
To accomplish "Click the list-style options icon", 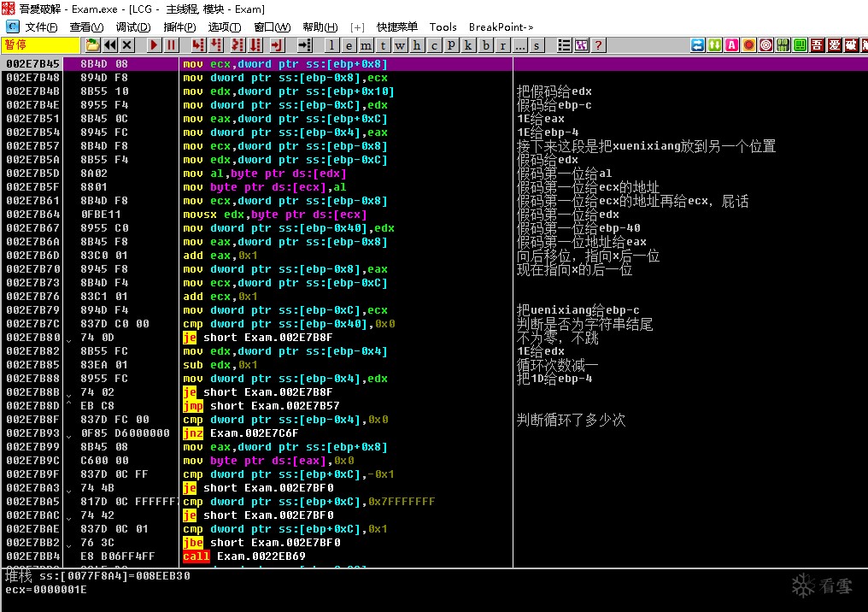I will click(564, 45).
